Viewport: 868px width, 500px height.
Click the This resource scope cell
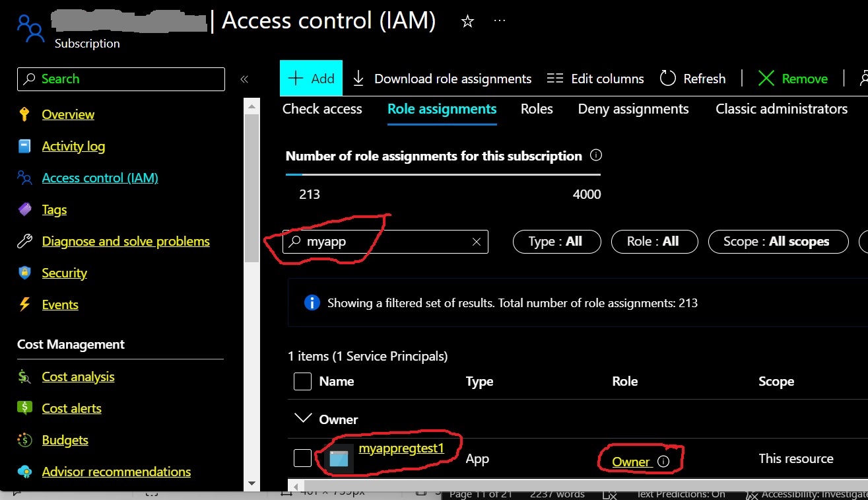[796, 458]
